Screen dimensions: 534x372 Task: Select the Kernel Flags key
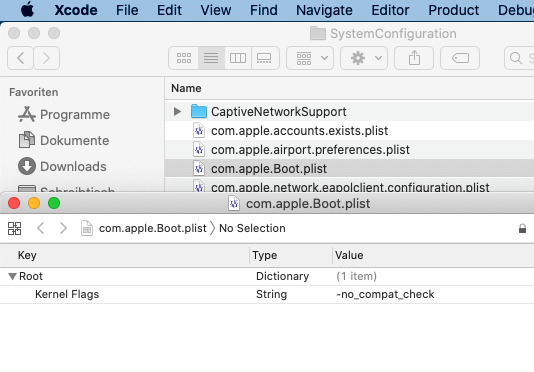coord(67,294)
